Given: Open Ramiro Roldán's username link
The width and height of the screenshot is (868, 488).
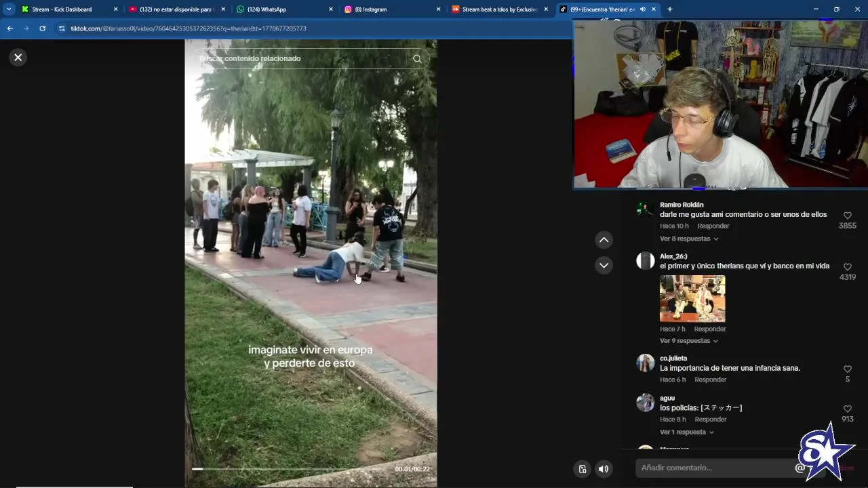Looking at the screenshot, I should 682,205.
